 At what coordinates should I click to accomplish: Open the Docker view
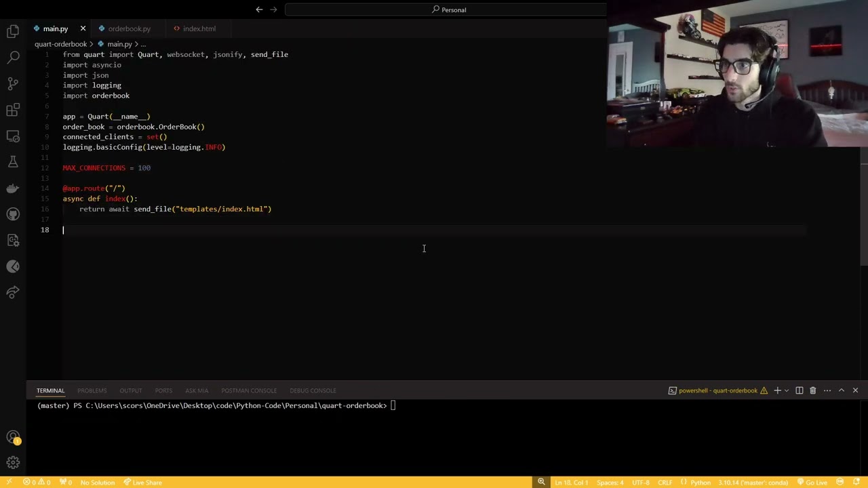click(13, 188)
